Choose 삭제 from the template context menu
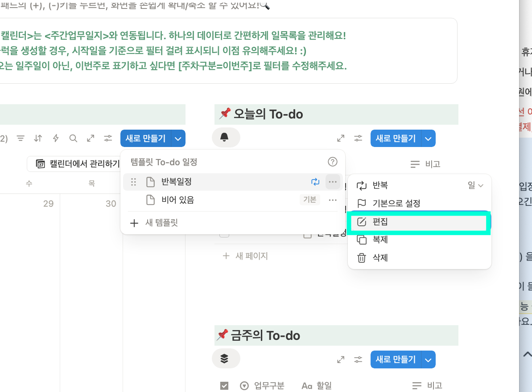The height and width of the screenshot is (392, 532). (379, 258)
